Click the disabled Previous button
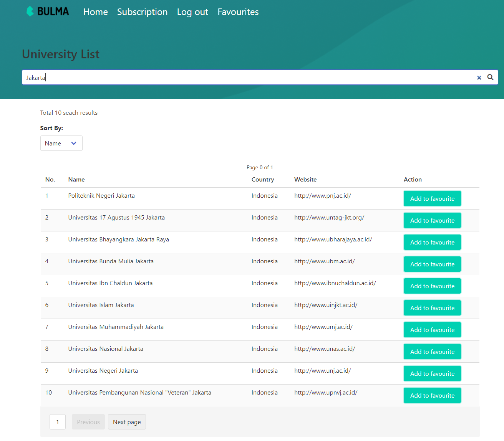 coord(88,422)
